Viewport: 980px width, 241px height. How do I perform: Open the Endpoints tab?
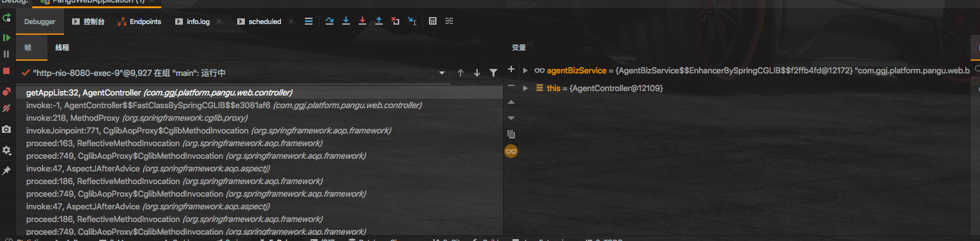tap(140, 22)
